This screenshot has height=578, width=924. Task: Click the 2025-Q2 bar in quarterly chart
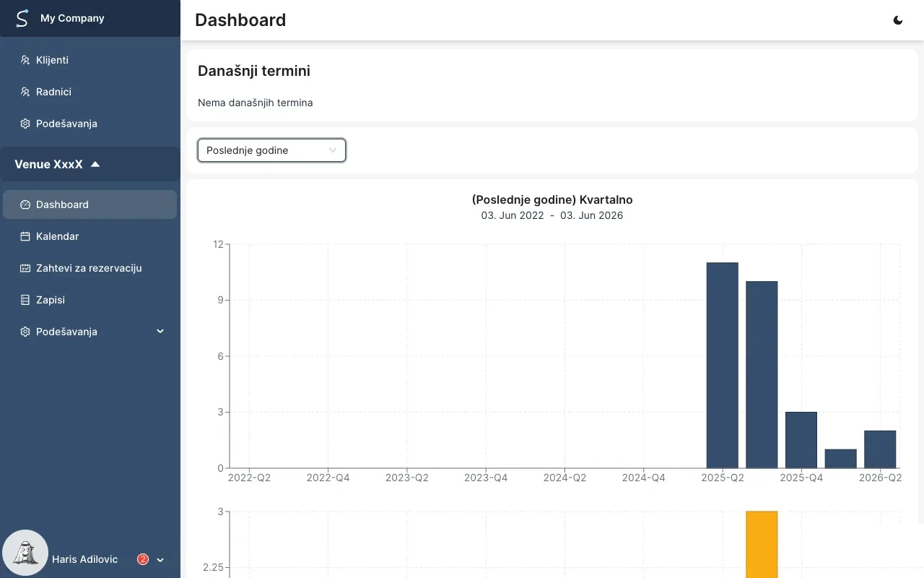pos(722,365)
